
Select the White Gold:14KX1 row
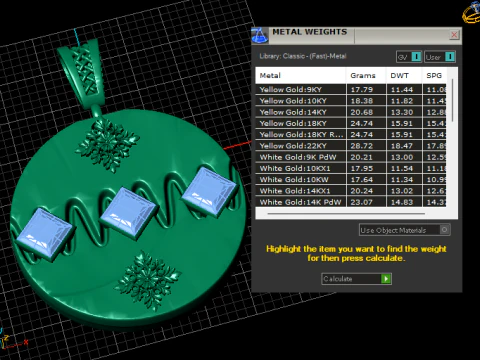click(x=351, y=191)
